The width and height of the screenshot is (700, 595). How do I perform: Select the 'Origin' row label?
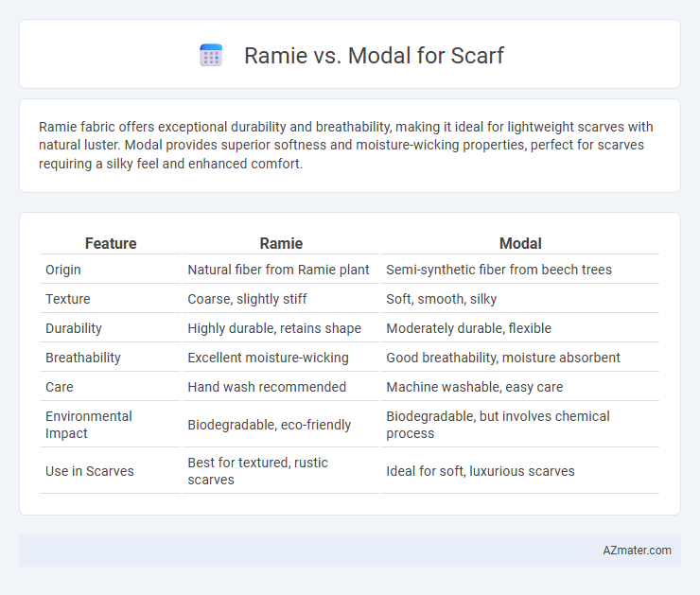(63, 270)
